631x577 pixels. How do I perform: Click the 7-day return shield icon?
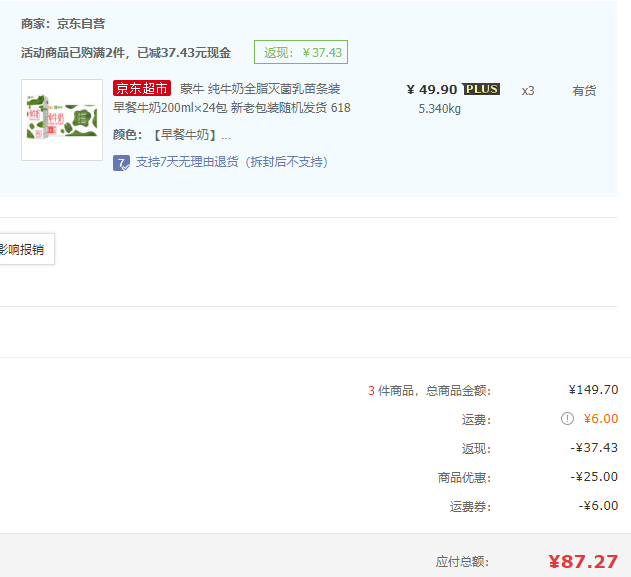point(121,163)
